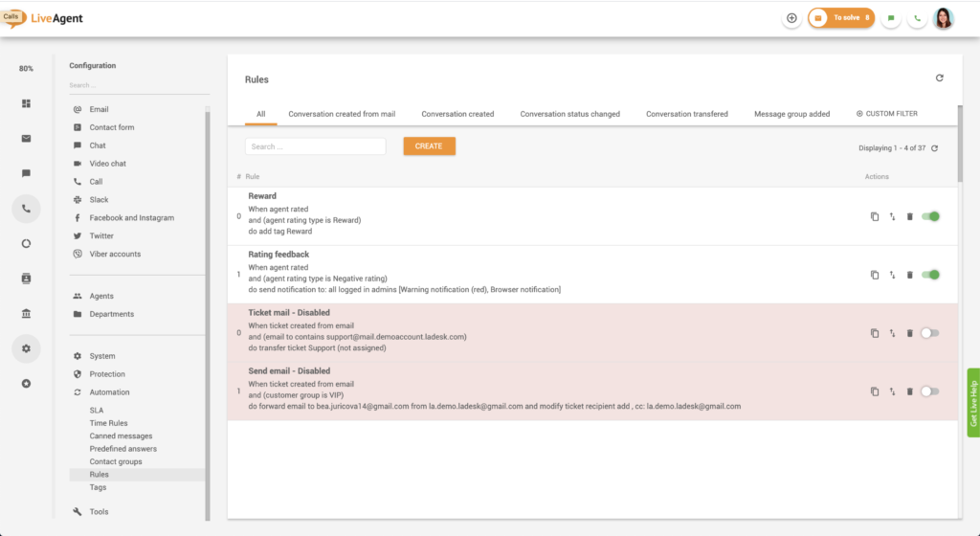Delete the Send email rule
The height and width of the screenshot is (536, 980).
[x=909, y=391]
